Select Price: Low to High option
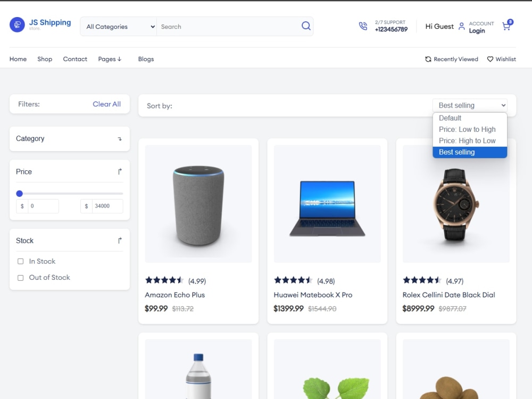 click(x=470, y=129)
